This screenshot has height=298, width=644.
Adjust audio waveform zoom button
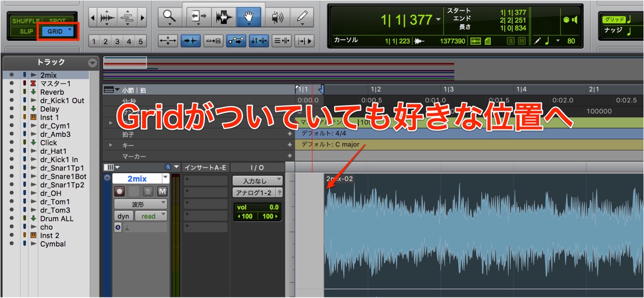click(x=107, y=18)
